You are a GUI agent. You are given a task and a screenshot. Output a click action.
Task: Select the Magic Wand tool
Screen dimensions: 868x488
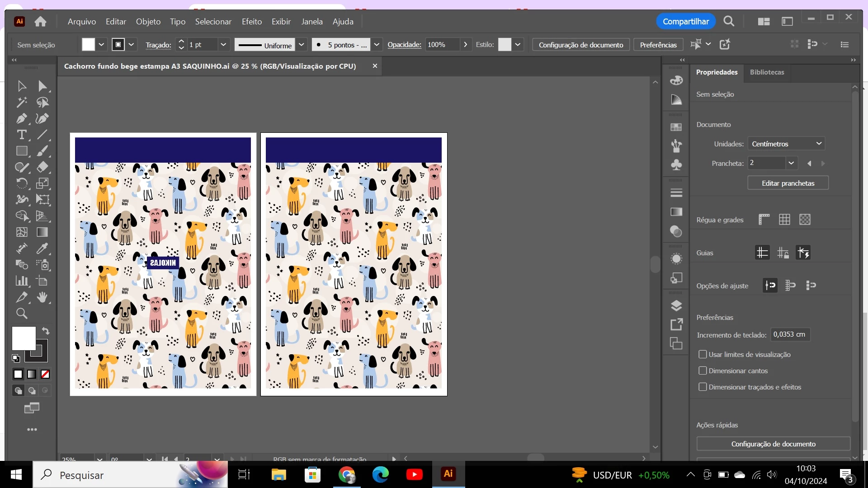[21, 103]
